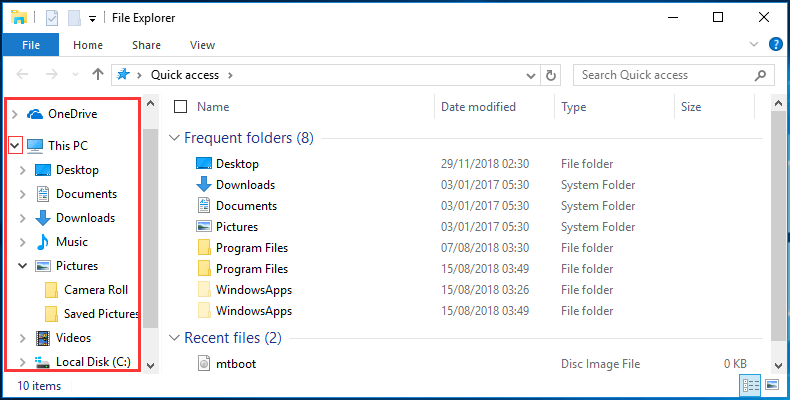Image resolution: width=790 pixels, height=400 pixels.
Task: Expand the Documents tree node
Action: 23,194
